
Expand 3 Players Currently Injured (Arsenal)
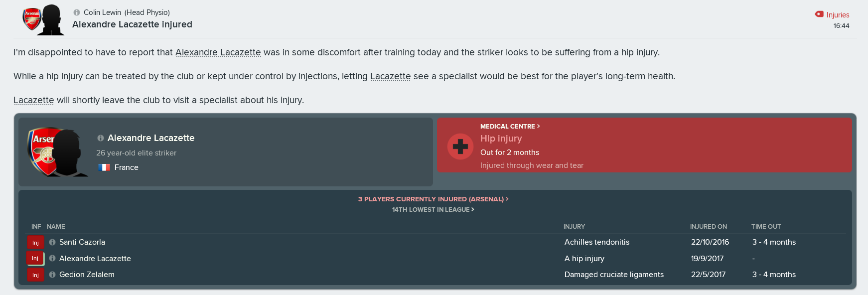click(x=433, y=199)
